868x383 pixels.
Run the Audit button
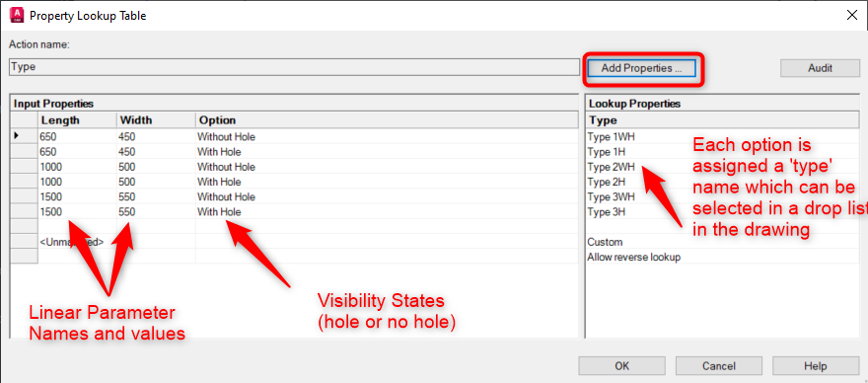coord(820,68)
